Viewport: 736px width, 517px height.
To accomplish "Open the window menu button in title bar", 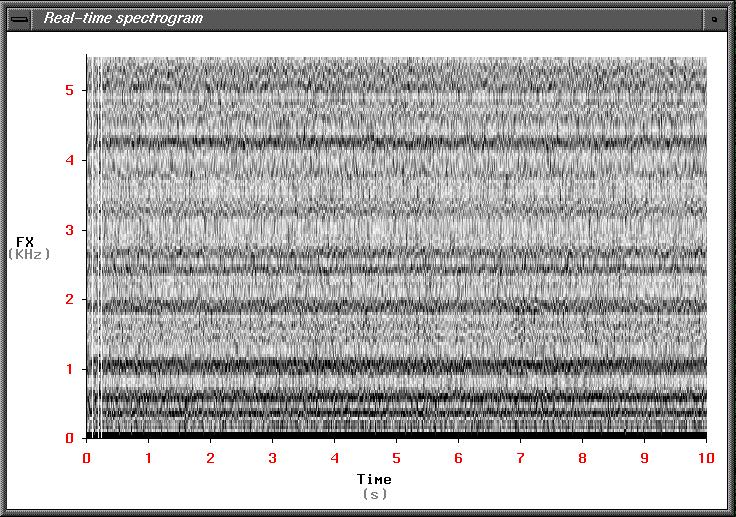I will 19,18.
